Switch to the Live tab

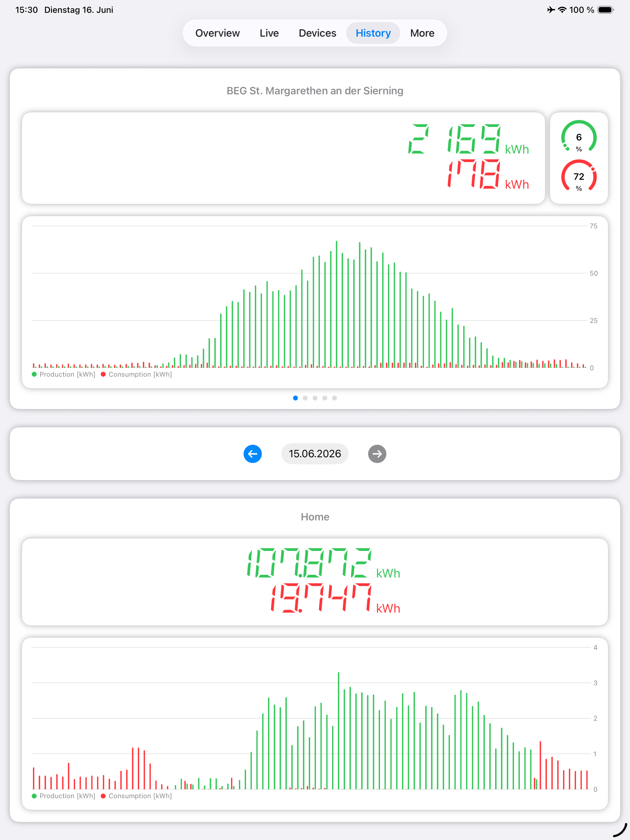(x=269, y=33)
